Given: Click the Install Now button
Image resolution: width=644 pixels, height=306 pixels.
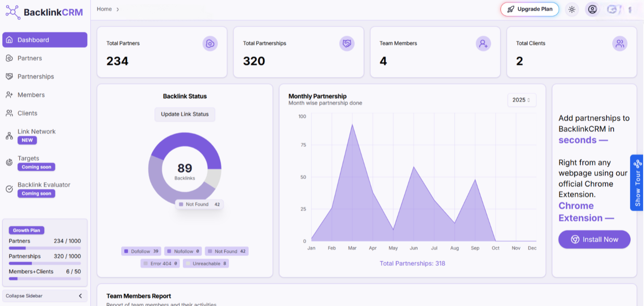Looking at the screenshot, I should (594, 239).
